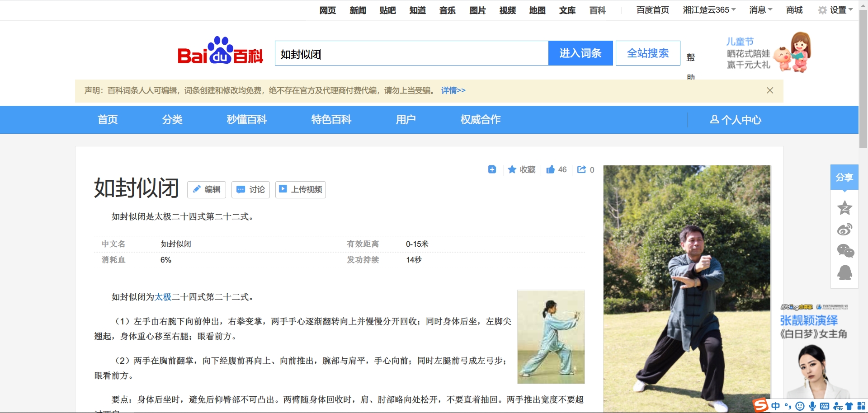Screen dimensions: 868x413
Task: Click the share arrow icon with count 0
Action: pos(581,169)
